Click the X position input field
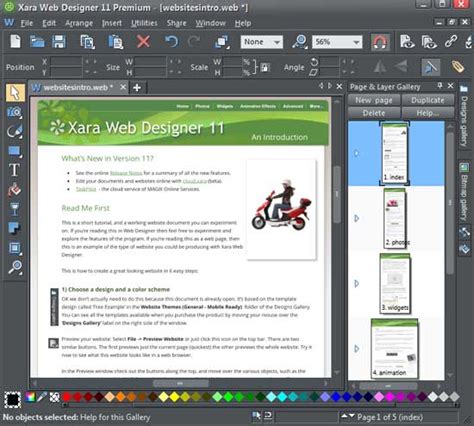The image size is (474, 426). pos(66,61)
